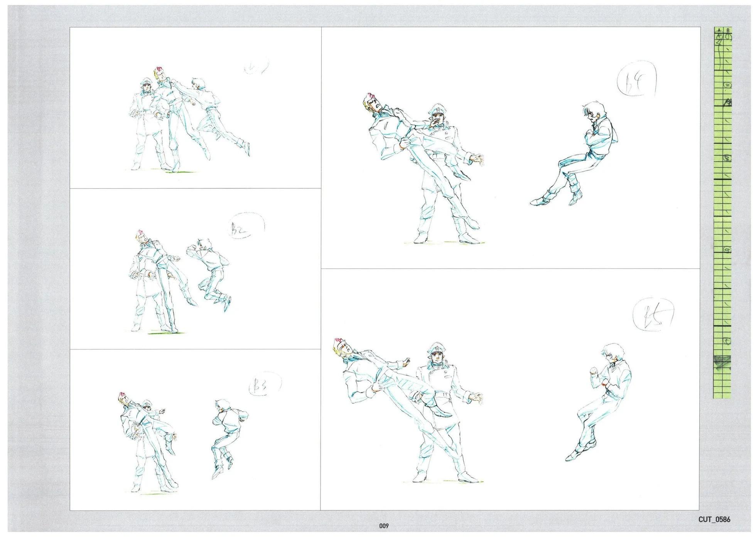Select column A header on timesheet

tap(719, 30)
